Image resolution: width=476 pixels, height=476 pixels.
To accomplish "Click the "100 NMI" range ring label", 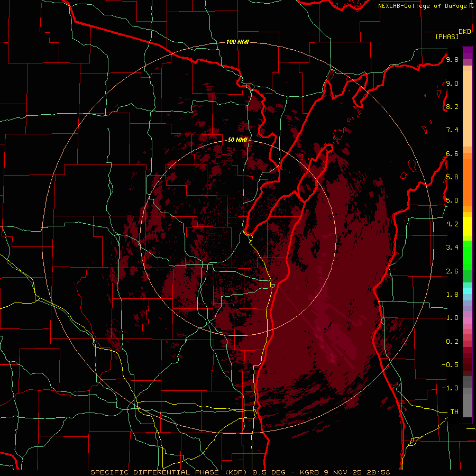I will click(x=237, y=42).
